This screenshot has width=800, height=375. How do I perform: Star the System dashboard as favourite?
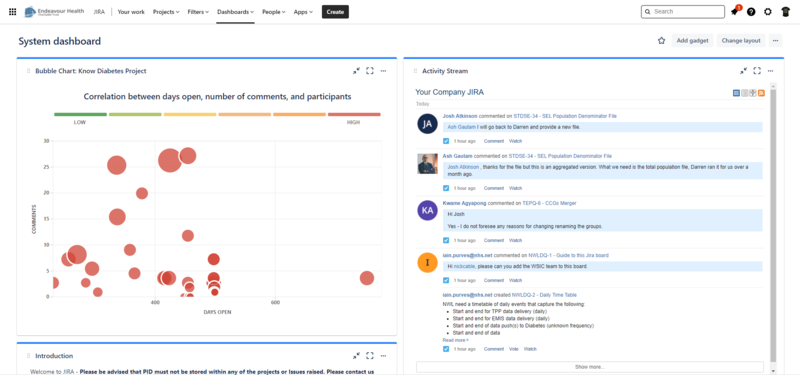pos(661,41)
